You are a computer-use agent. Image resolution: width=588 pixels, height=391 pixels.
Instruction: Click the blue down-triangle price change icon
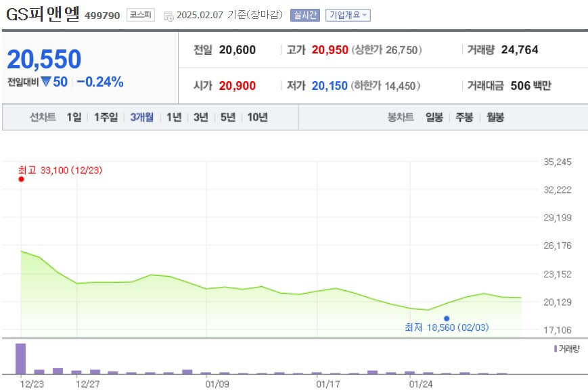[46, 82]
